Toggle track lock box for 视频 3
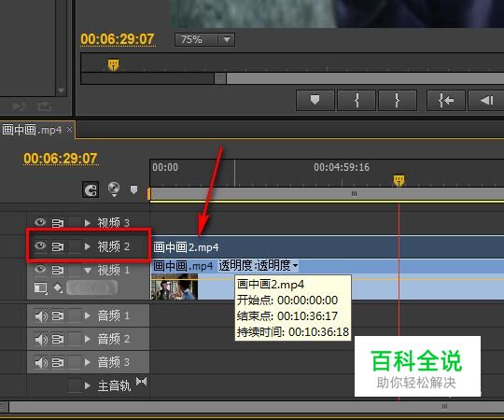 (75, 223)
